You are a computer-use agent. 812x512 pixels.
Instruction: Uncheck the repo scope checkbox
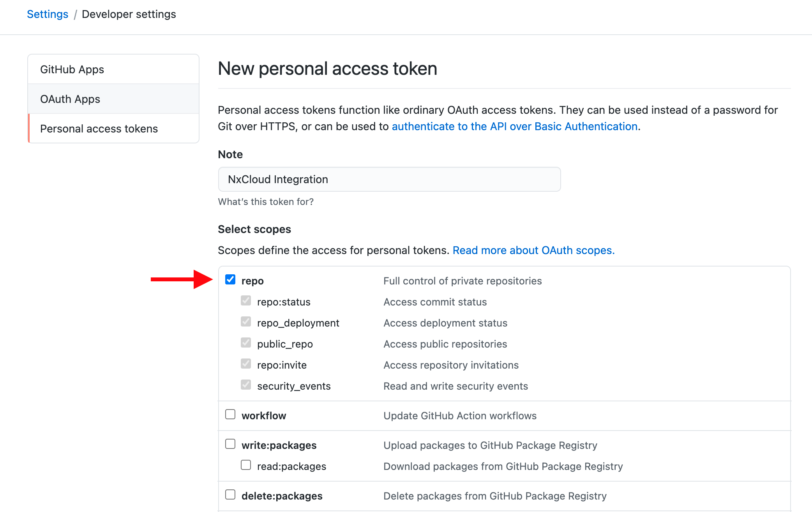coord(230,279)
